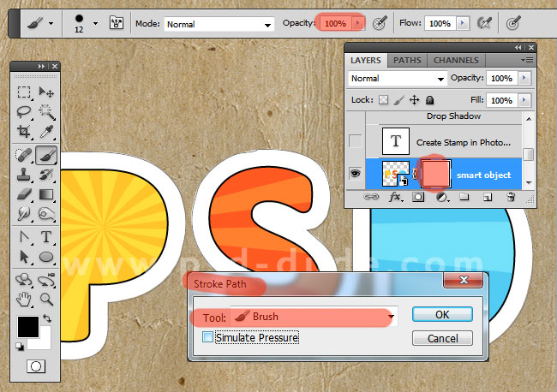The width and height of the screenshot is (557, 392).
Task: Select the Spot Healing Brush tool
Action: tap(24, 155)
